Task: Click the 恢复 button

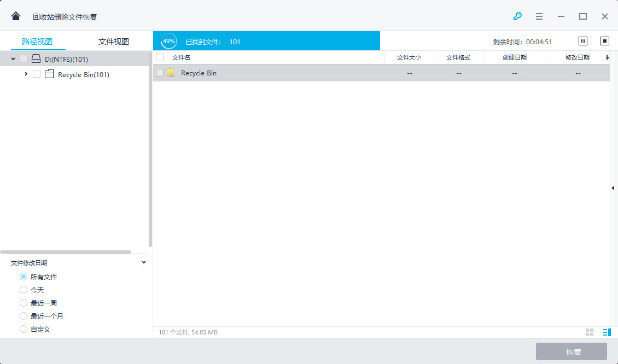Action: 571,351
